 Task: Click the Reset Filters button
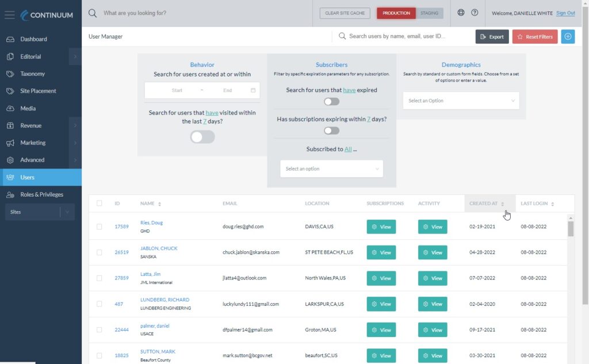click(x=534, y=37)
